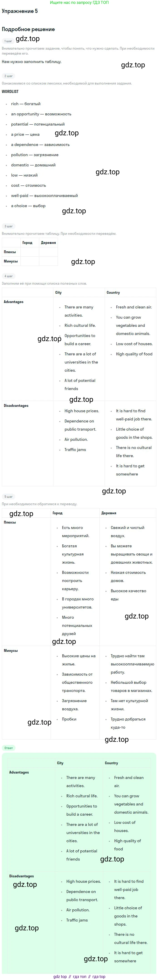Click 'Ищите нас по запросу ГДЗ ТОП' banner
Screen dimensions: 159x980
[79, 3]
